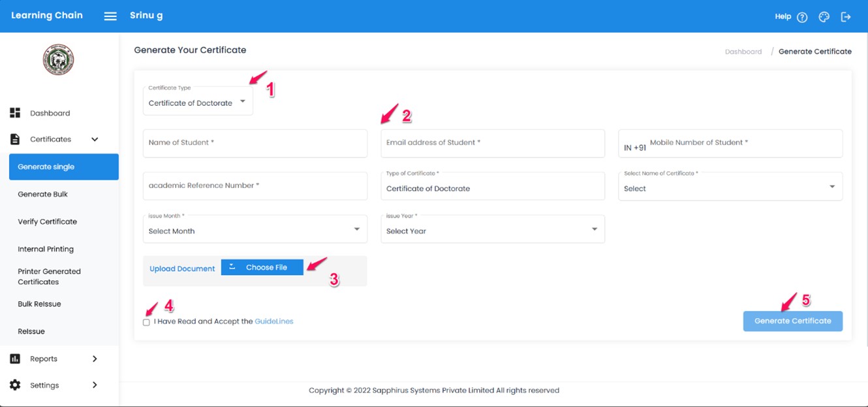Viewport: 868px width, 407px height.
Task: Open Dashboard from sidebar icon
Action: [x=15, y=113]
